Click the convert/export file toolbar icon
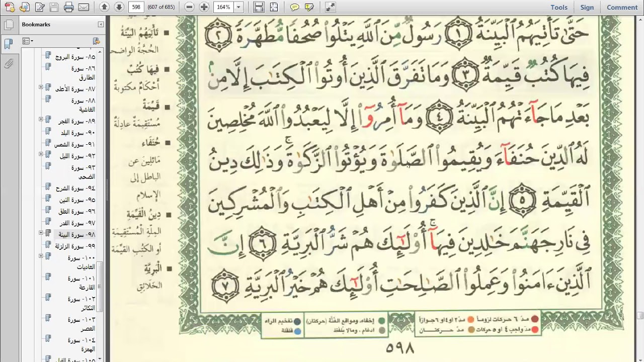The height and width of the screenshot is (362, 644). tap(25, 7)
